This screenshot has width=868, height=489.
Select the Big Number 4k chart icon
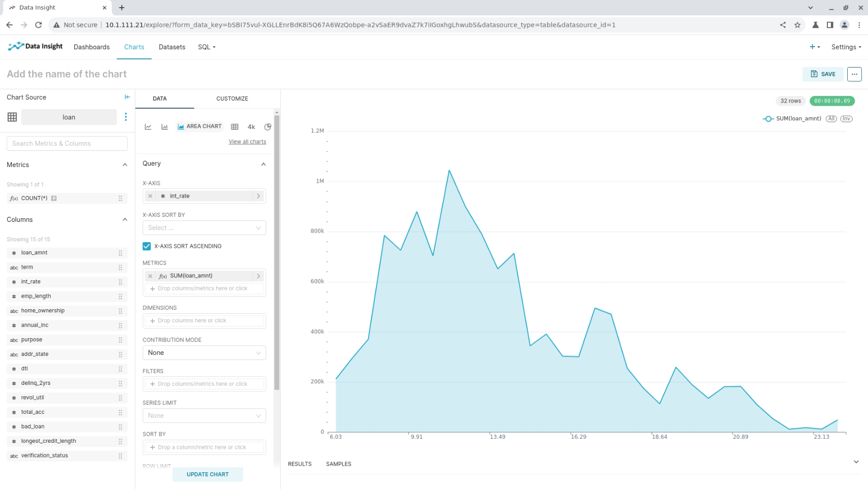[251, 126]
